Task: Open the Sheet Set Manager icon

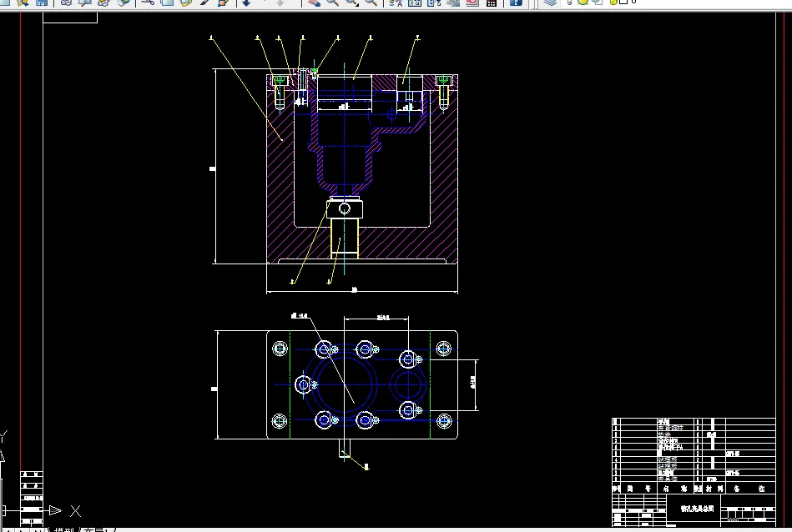Action: coord(453,2)
